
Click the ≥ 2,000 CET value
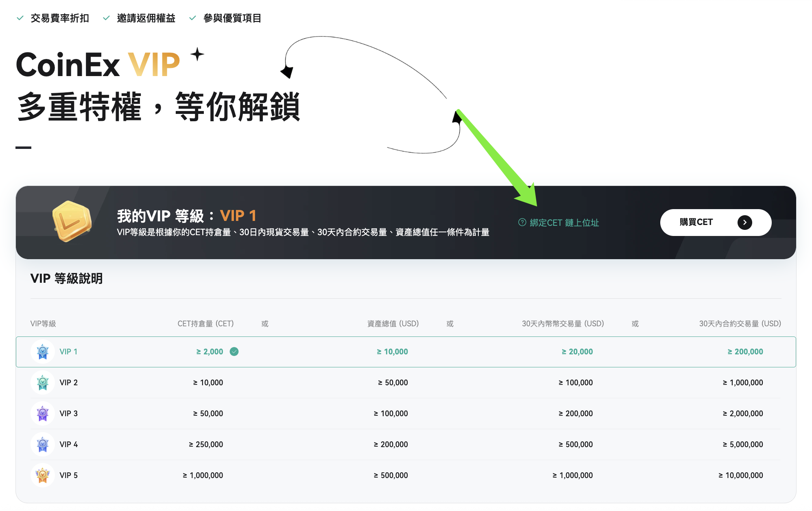click(x=210, y=352)
